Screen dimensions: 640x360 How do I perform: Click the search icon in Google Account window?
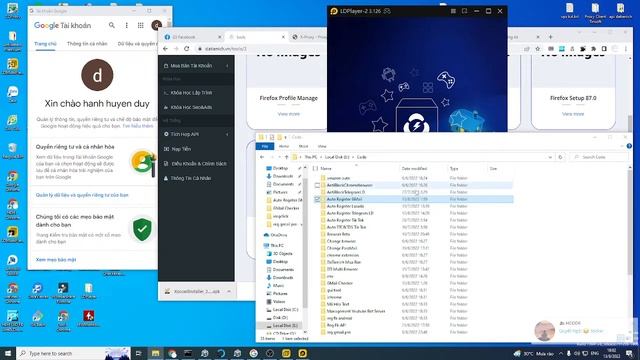click(x=111, y=25)
